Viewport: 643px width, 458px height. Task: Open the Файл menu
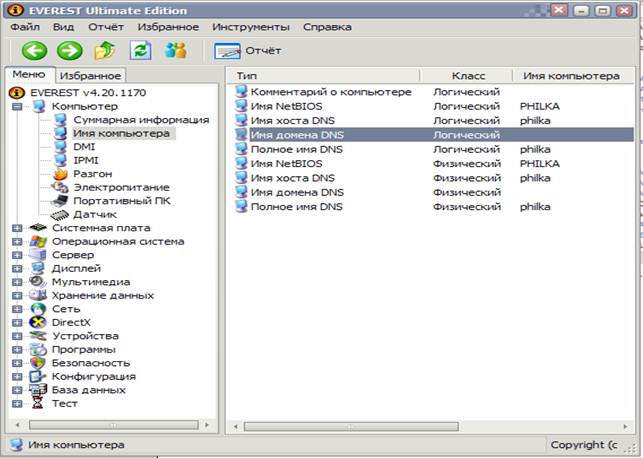point(25,27)
